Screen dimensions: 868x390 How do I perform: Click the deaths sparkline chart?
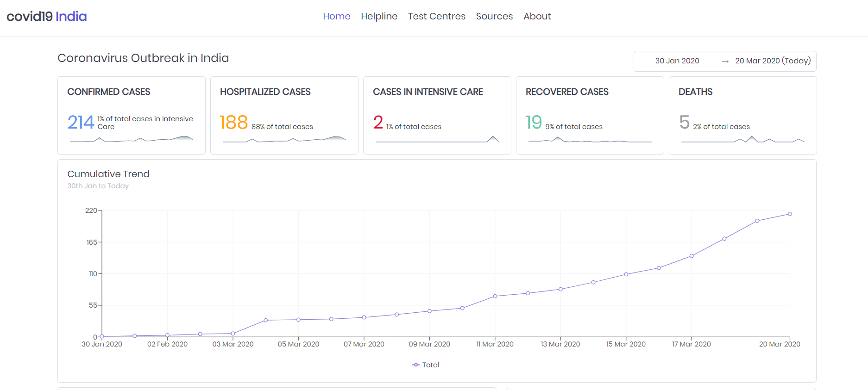point(743,139)
